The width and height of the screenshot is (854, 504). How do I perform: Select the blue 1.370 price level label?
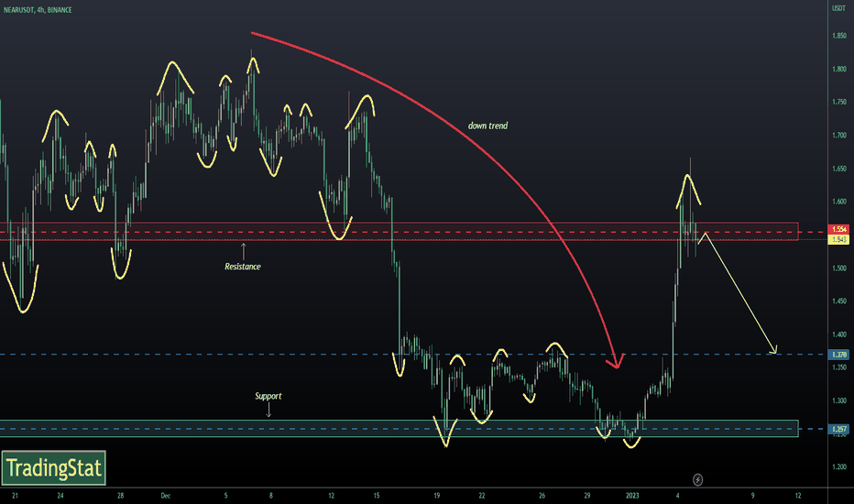pos(838,355)
